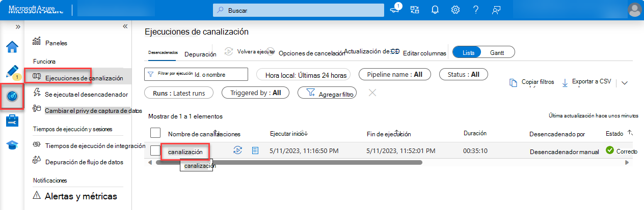The height and width of the screenshot is (210, 644).
Task: Open help question mark icon
Action: (x=476, y=10)
